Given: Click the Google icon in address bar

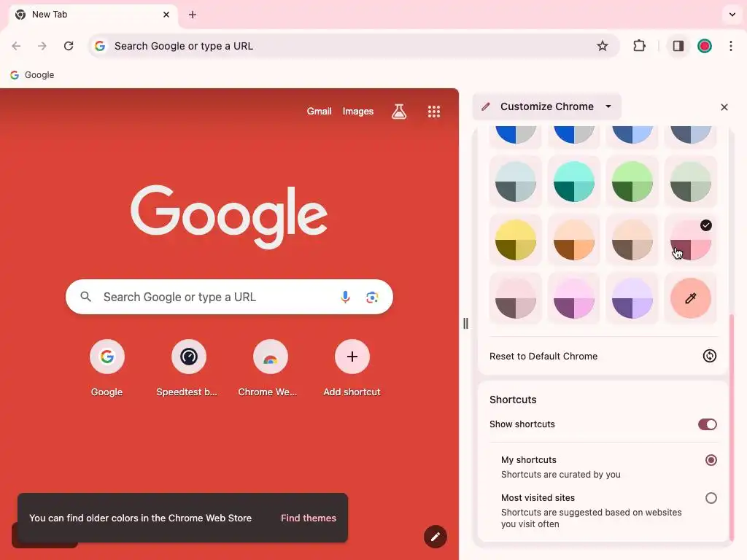Looking at the screenshot, I should click(99, 46).
